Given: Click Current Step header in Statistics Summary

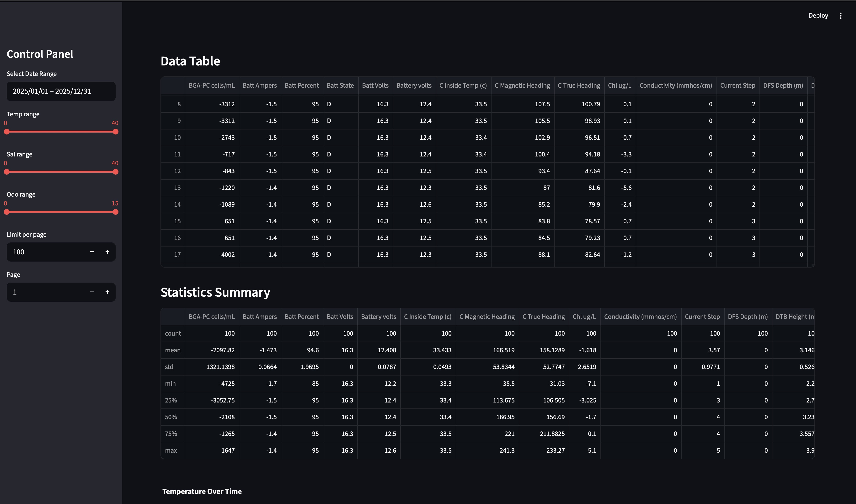Looking at the screenshot, I should 702,316.
